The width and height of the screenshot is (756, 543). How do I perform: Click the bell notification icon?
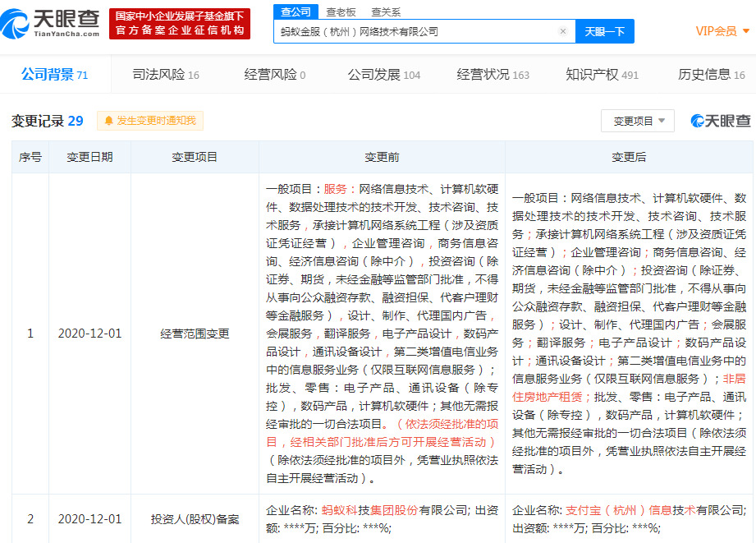click(x=109, y=121)
